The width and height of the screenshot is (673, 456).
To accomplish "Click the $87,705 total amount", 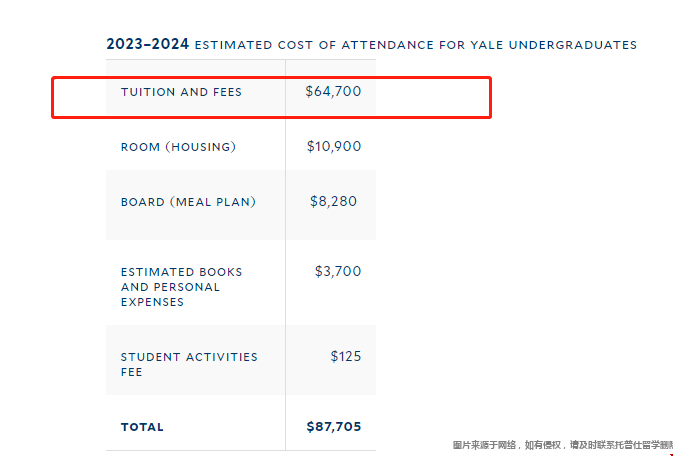I will (x=334, y=427).
